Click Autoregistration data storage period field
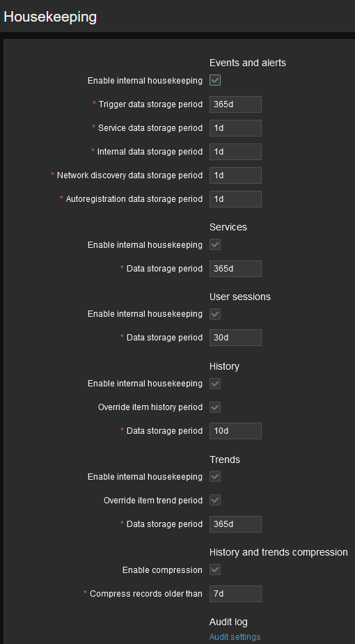Viewport: 355px width, 644px height. pyautogui.click(x=235, y=199)
